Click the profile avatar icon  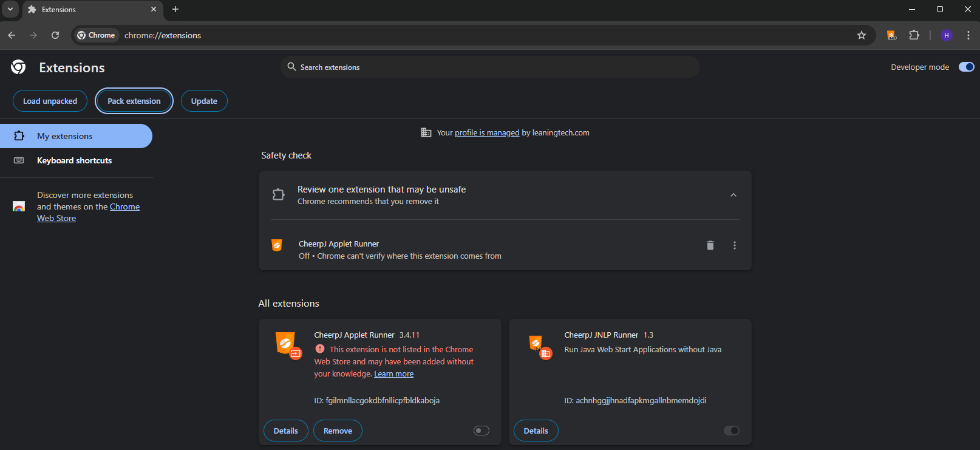(946, 35)
